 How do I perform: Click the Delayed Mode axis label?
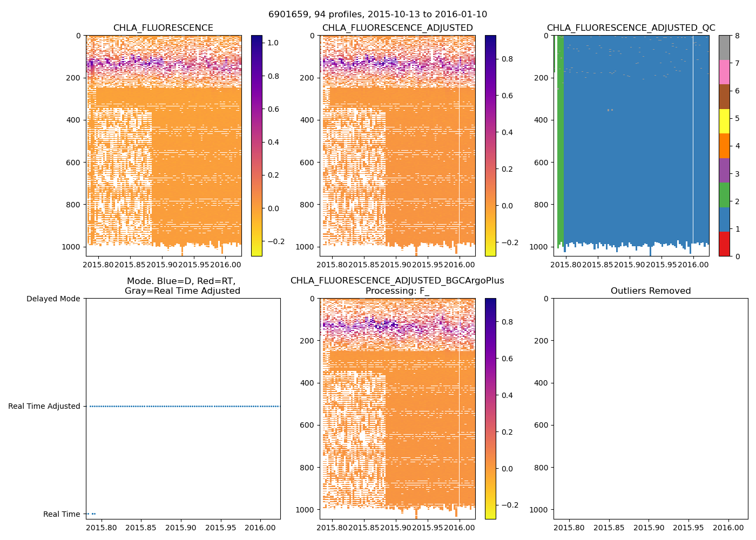53,299
